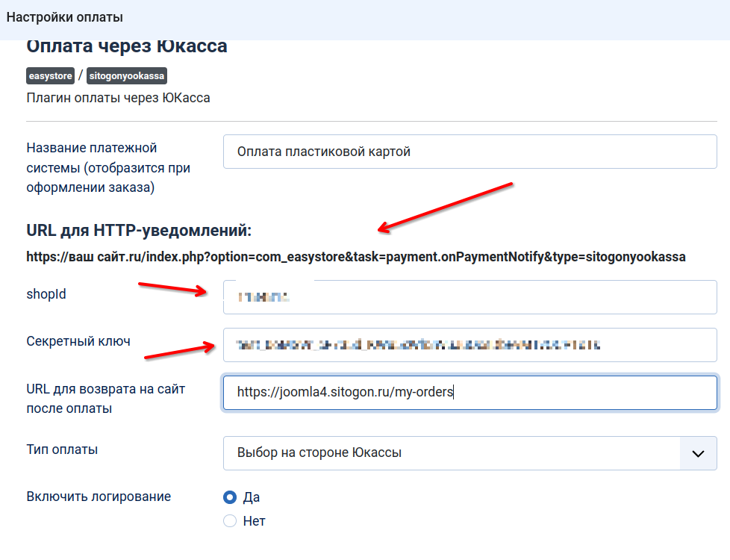Click the Оплата через ЮКасса heading

[127, 46]
